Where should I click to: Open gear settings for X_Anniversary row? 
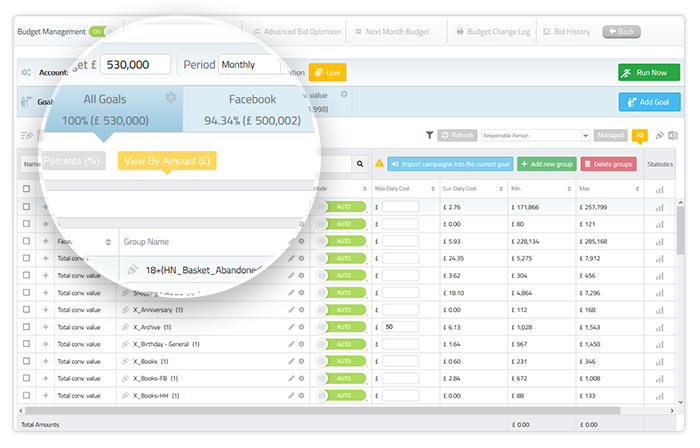pyautogui.click(x=301, y=310)
